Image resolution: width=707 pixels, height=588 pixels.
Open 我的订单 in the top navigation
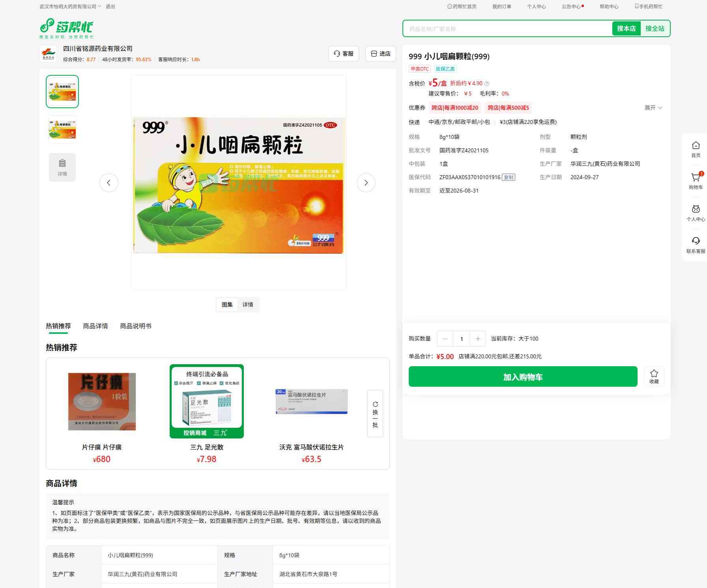pos(501,7)
